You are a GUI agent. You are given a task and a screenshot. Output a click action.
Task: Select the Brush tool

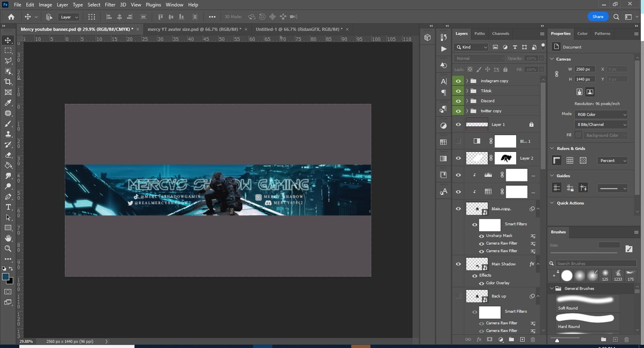pyautogui.click(x=8, y=124)
